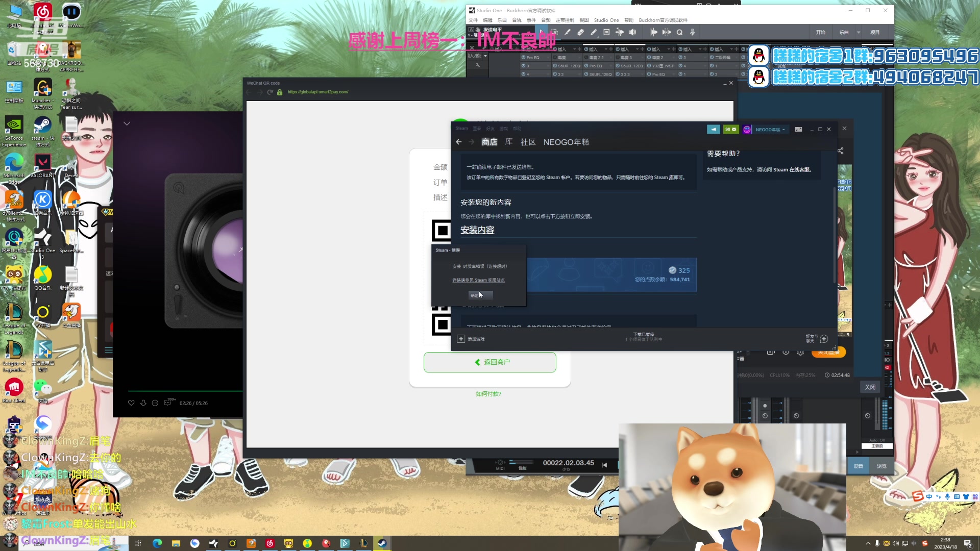Open the VALORANT desktop icon

click(42, 166)
